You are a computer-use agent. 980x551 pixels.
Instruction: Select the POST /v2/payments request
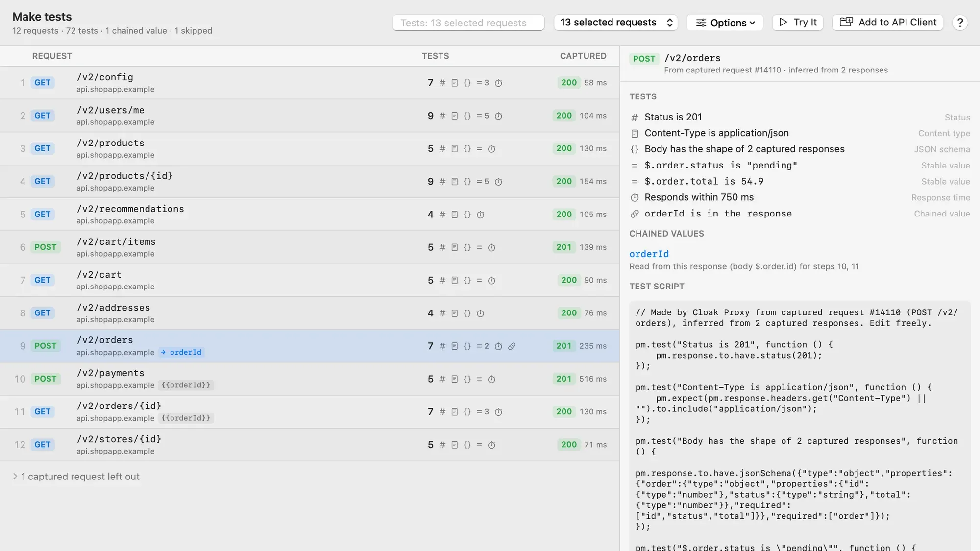310,379
